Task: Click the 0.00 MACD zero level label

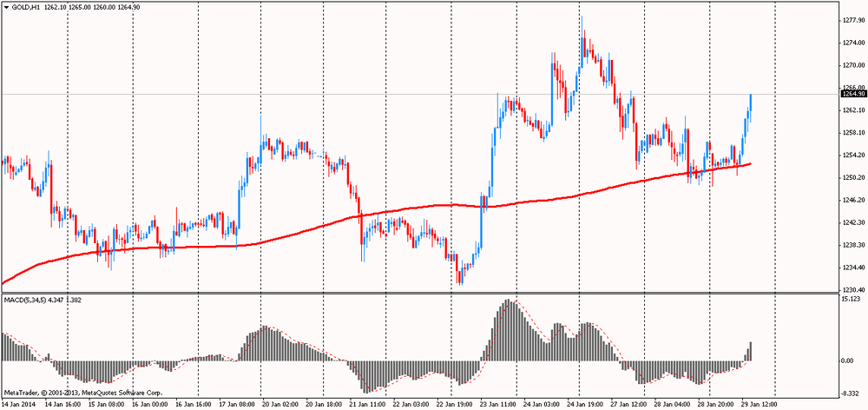Action: coord(849,360)
